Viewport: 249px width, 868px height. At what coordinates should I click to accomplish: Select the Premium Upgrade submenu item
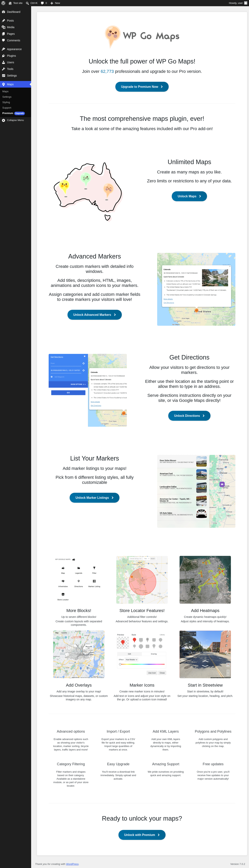click(13, 113)
